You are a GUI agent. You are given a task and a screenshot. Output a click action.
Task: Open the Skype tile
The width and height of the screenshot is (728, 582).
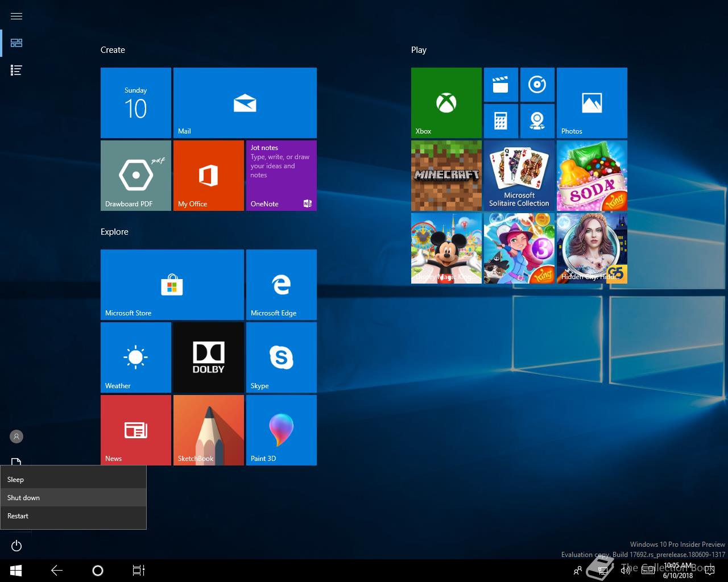pyautogui.click(x=282, y=357)
